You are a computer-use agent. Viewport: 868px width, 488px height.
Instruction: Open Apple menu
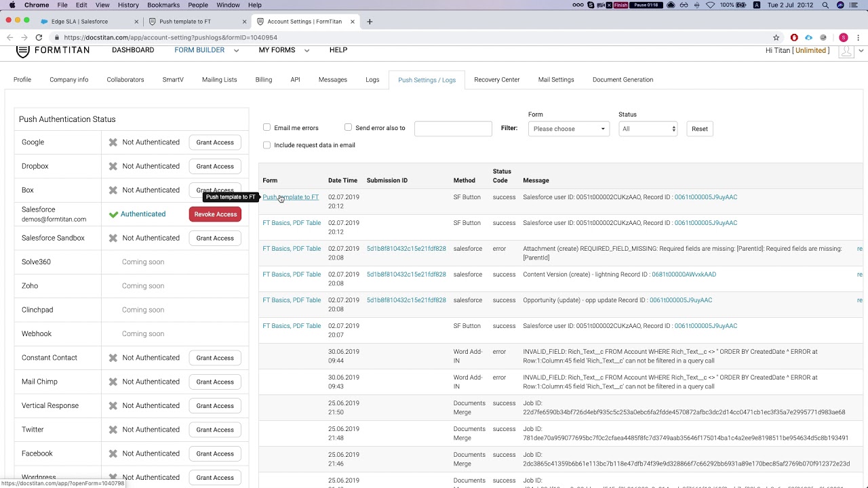(12, 5)
